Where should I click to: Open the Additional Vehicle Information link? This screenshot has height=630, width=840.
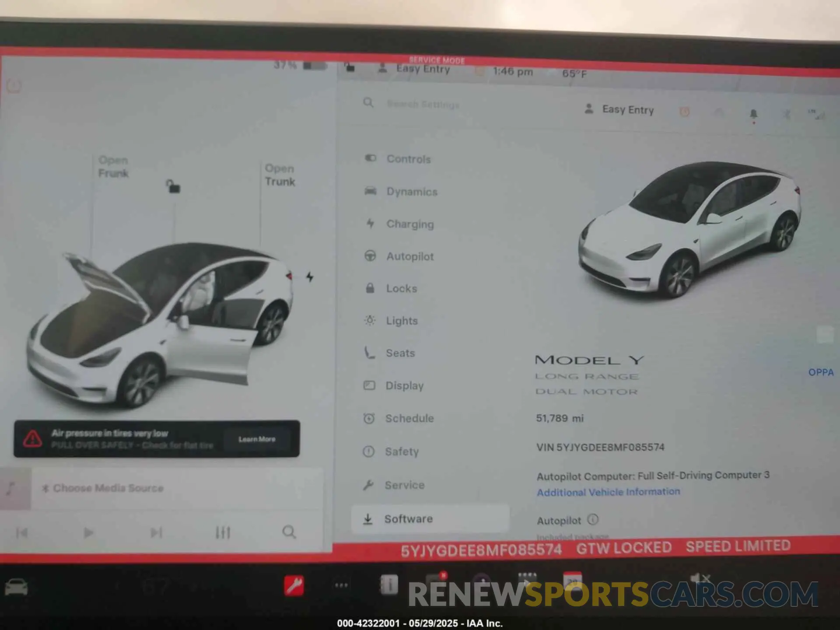(608, 492)
